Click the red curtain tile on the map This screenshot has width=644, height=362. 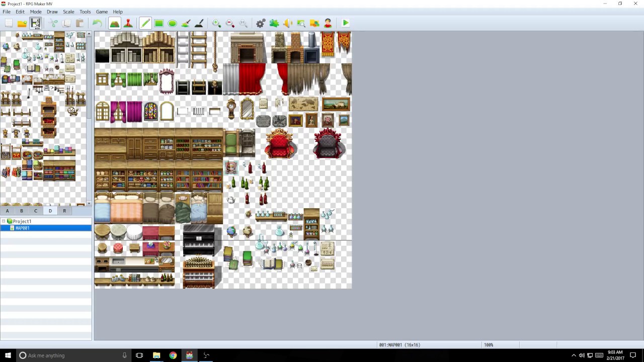tap(252, 79)
